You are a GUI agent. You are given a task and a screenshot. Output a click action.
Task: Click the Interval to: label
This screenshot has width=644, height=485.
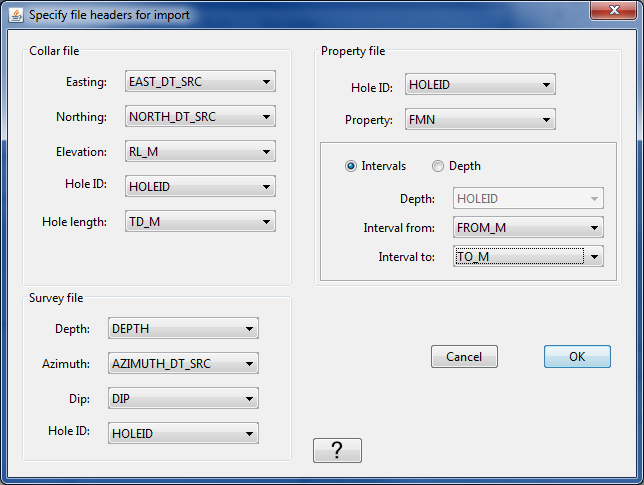tap(406, 257)
